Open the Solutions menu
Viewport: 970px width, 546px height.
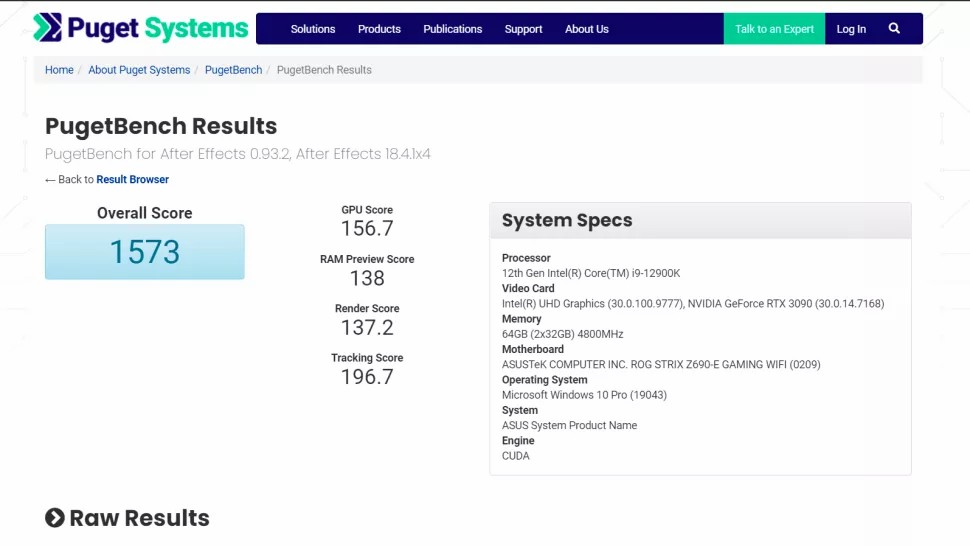(x=313, y=29)
